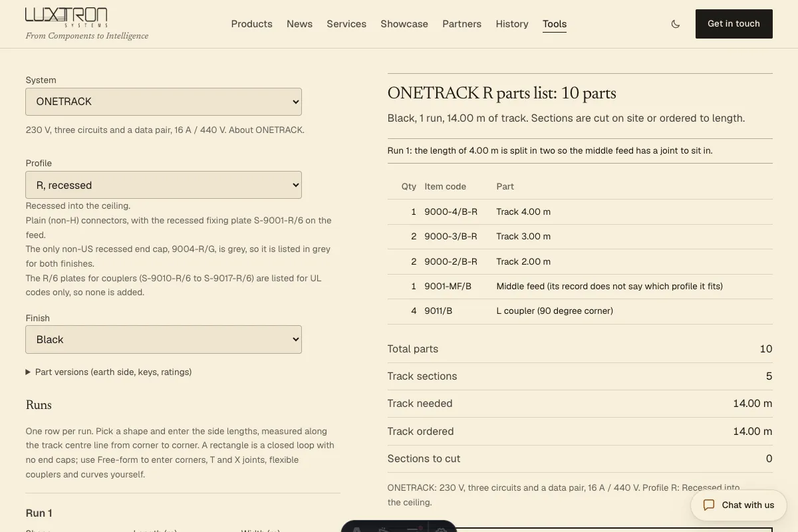Click item code 9000-2/B-R
798x532 pixels.
(451, 261)
